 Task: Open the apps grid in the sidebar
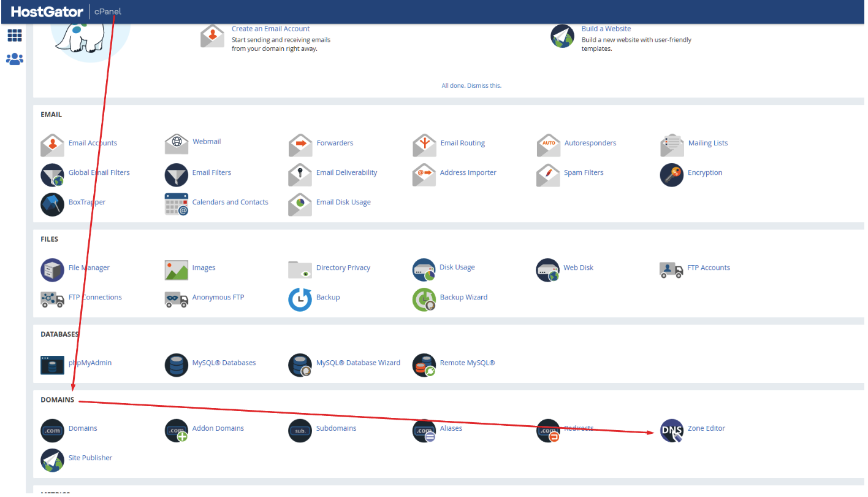click(x=15, y=35)
